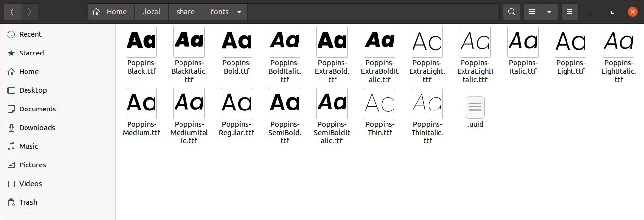This screenshot has height=220, width=644.
Task: Select the Poppins-ThinItalic.ttf font file icon
Action: coord(427,104)
